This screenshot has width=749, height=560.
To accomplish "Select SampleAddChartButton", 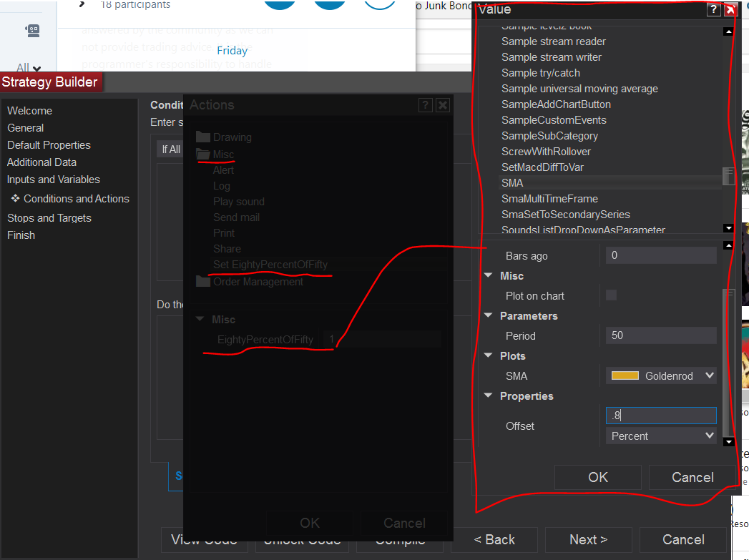I will tap(556, 104).
